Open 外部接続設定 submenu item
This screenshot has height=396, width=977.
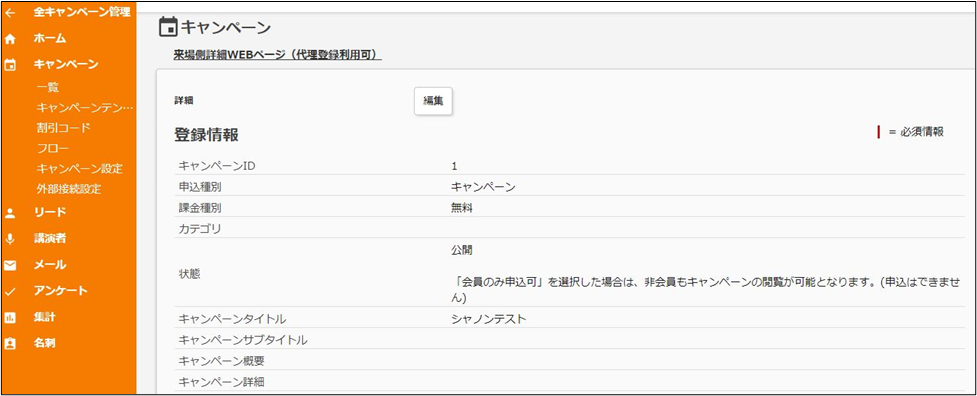69,189
